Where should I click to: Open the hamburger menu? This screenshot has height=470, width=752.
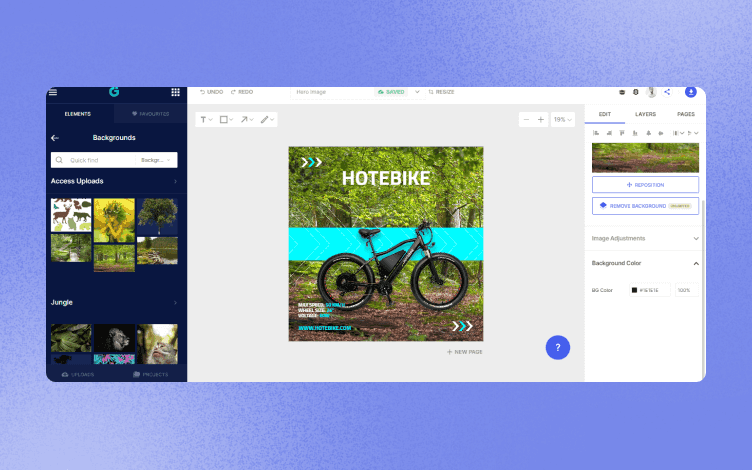pyautogui.click(x=53, y=92)
